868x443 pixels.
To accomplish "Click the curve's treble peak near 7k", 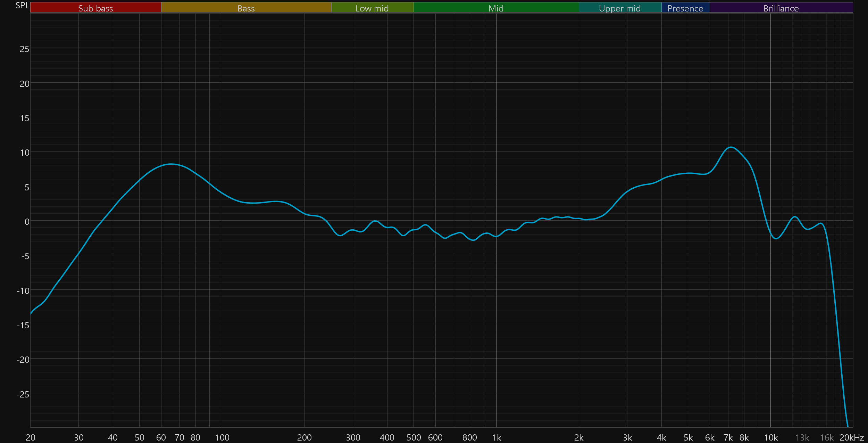I will point(731,147).
